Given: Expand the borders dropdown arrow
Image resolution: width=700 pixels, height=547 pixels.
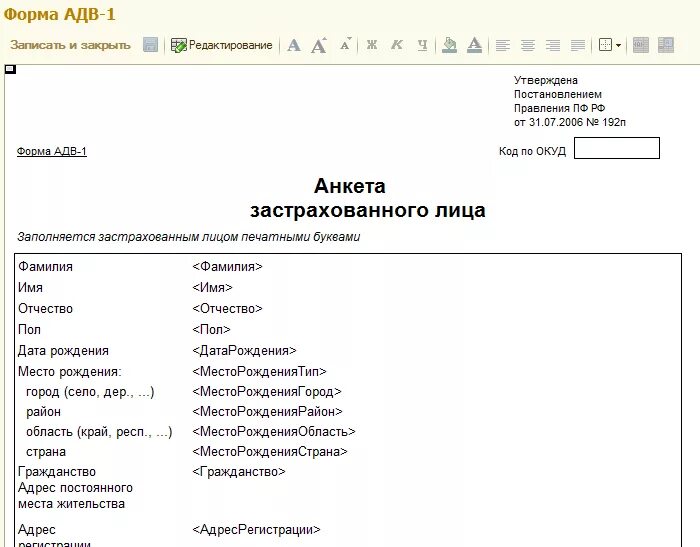Looking at the screenshot, I should (x=618, y=45).
